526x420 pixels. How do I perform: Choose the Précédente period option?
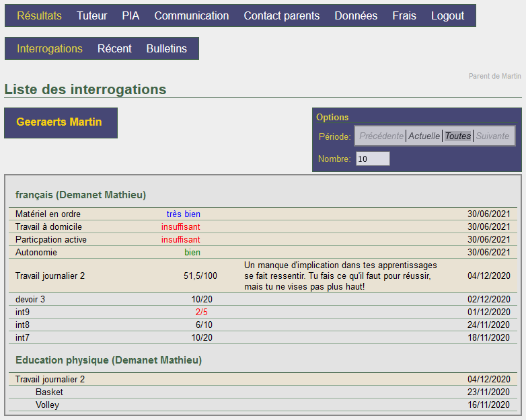pos(381,136)
